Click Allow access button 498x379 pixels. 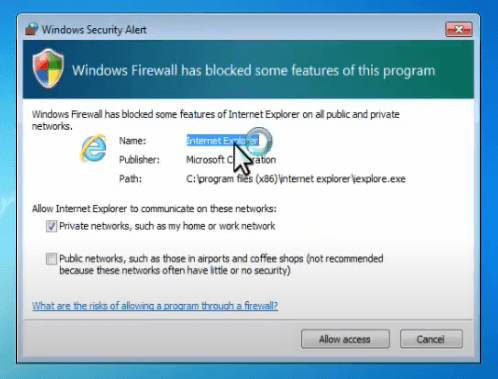pyautogui.click(x=345, y=339)
